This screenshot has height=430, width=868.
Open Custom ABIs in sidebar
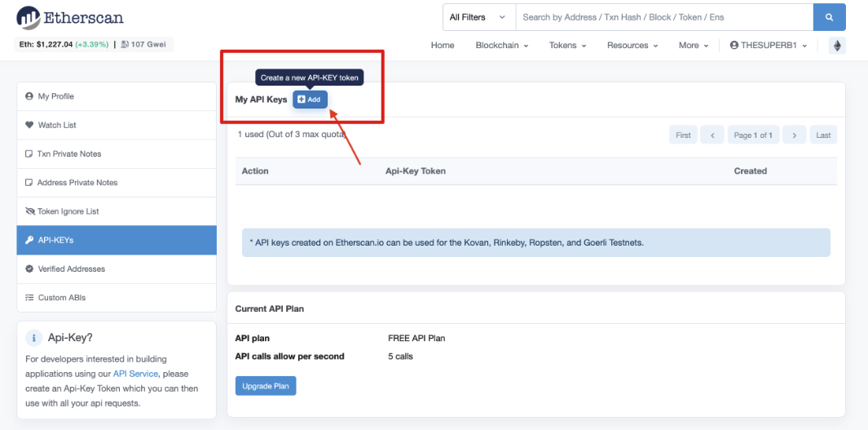point(117,298)
